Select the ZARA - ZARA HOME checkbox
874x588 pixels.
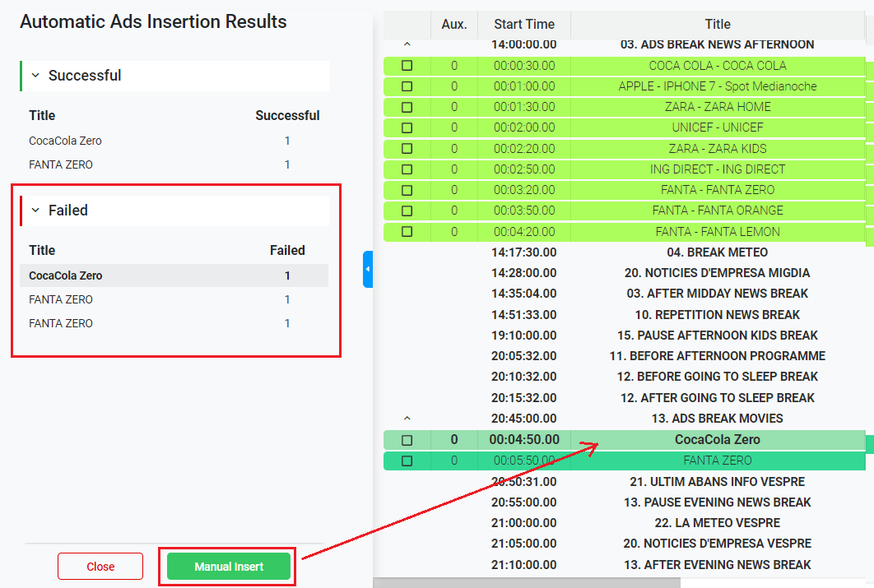407,107
